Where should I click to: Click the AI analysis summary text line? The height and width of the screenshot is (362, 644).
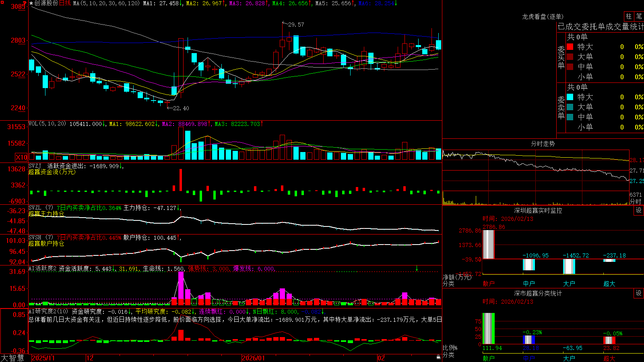coord(235,319)
